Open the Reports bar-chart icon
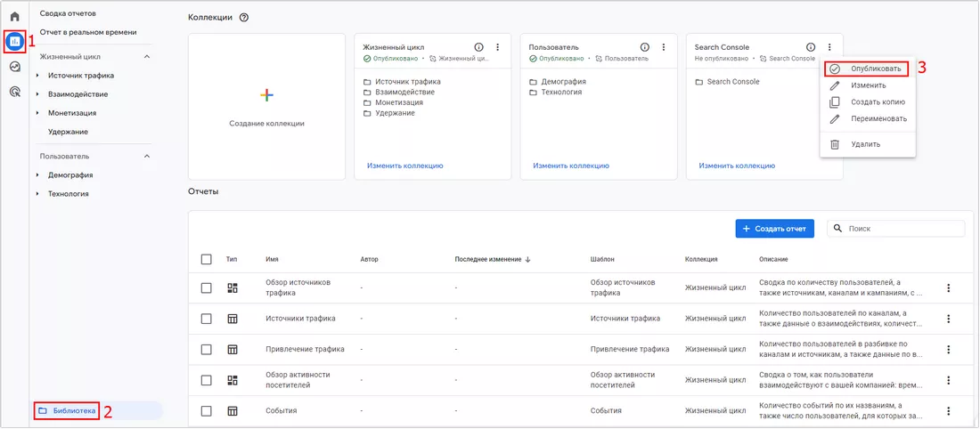 15,41
